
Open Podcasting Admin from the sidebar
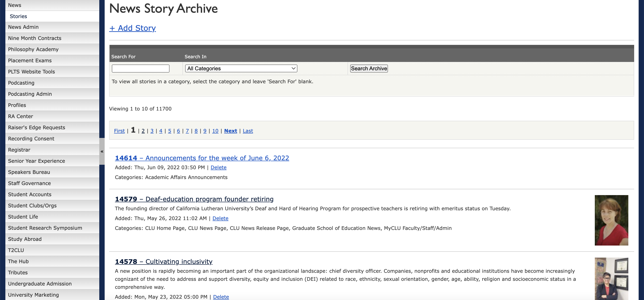pos(30,94)
